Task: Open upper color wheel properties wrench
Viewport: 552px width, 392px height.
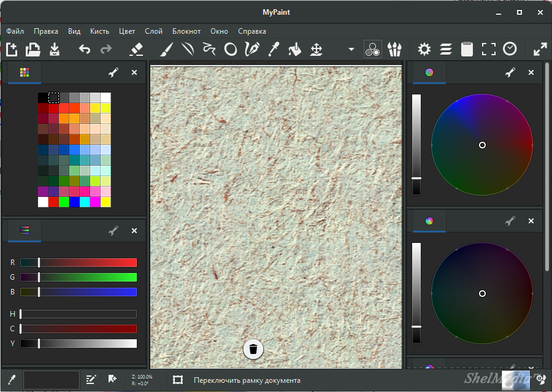Action: tap(510, 72)
